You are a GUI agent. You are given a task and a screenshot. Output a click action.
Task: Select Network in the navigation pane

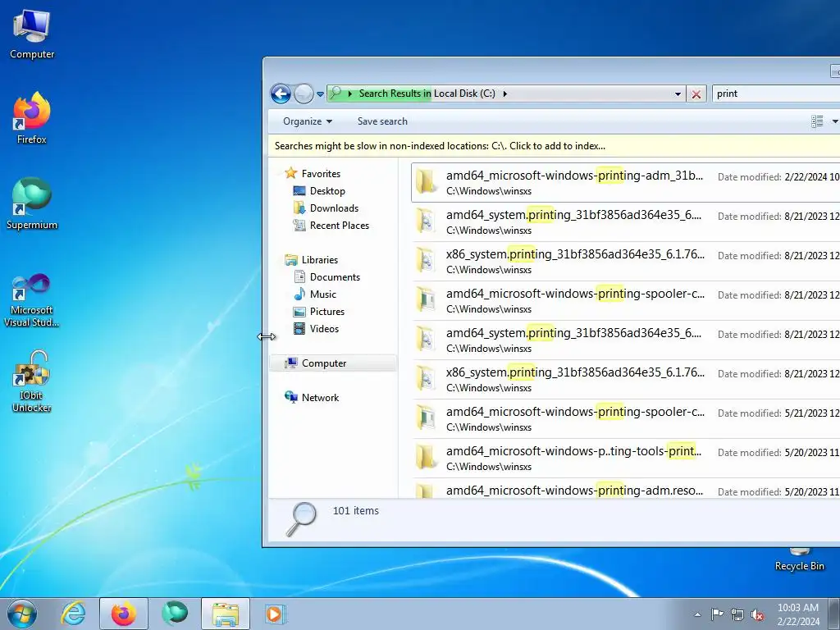[x=321, y=398]
